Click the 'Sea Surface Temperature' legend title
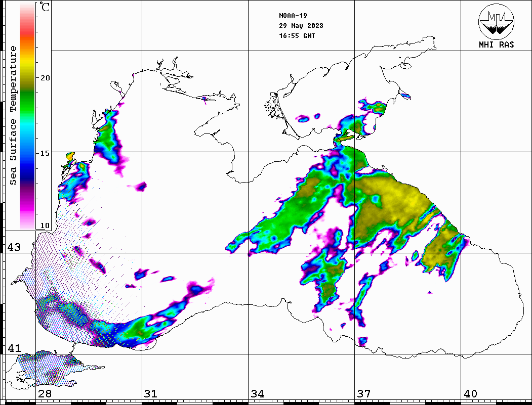The width and height of the screenshot is (532, 405). pos(13,115)
